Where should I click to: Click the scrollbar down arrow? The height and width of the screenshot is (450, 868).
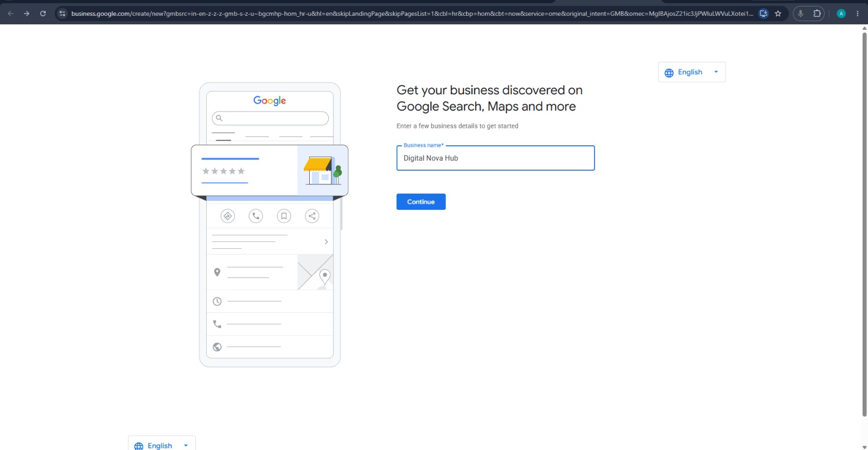[864, 447]
